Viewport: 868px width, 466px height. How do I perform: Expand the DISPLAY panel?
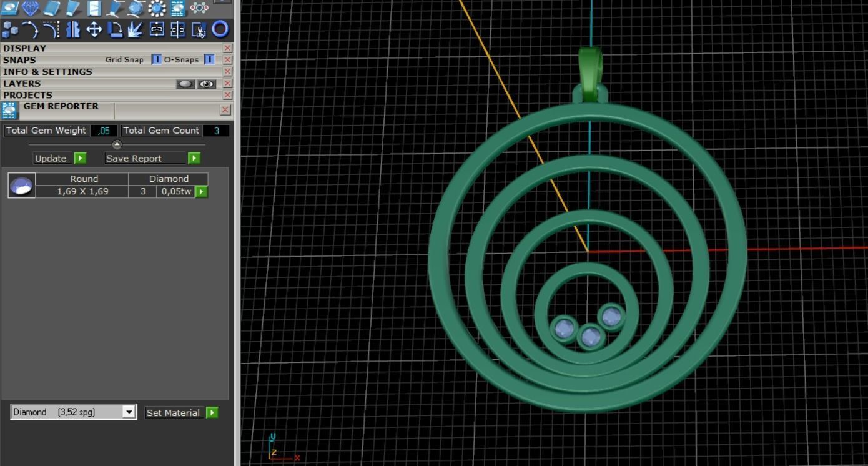click(112, 48)
